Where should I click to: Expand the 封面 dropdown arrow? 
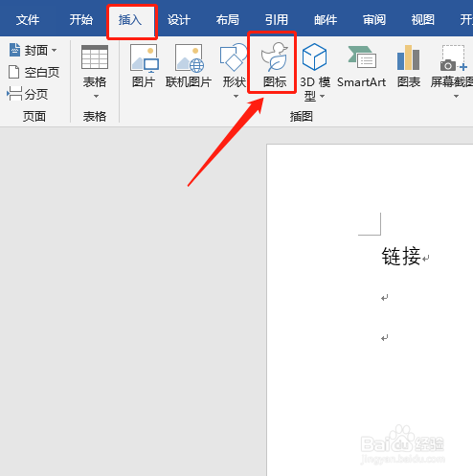[x=55, y=50]
